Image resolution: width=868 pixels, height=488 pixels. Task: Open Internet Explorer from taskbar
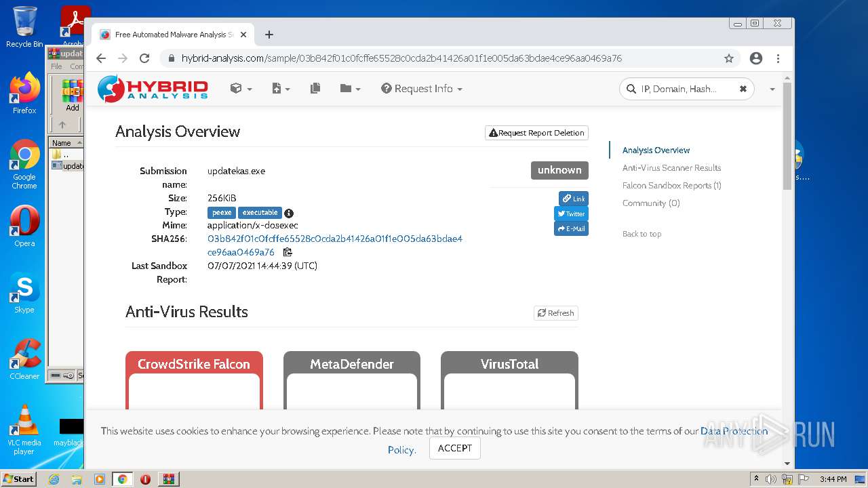click(54, 479)
